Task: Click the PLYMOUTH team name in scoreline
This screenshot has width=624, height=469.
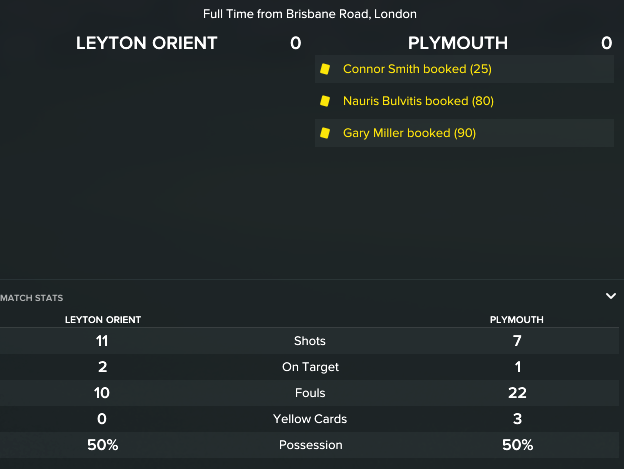Action: [x=458, y=43]
